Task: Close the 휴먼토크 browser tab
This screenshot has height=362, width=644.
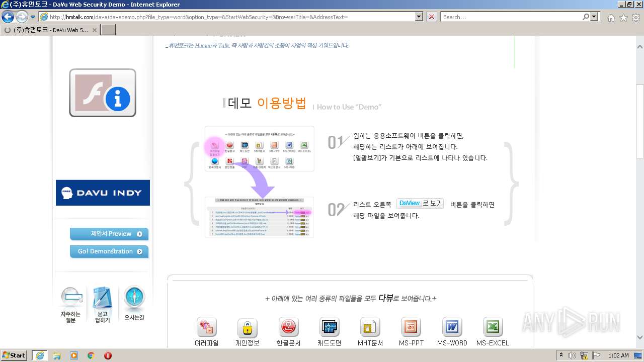Action: coord(94,30)
